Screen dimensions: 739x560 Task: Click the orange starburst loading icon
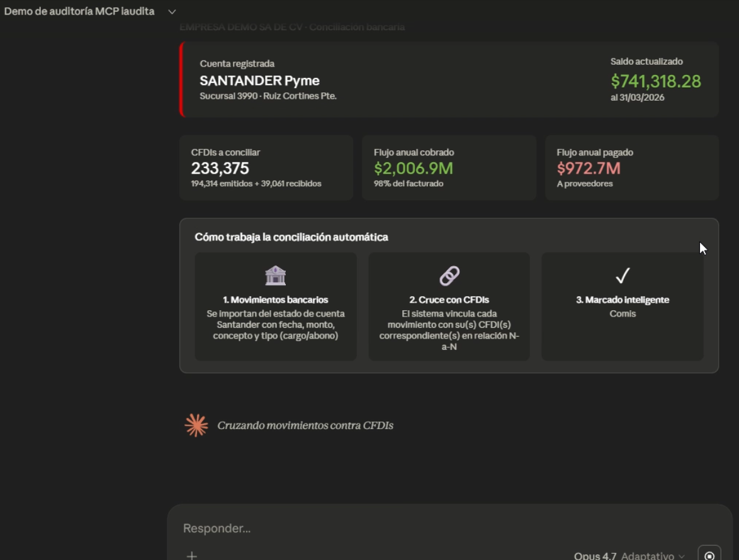tap(196, 425)
